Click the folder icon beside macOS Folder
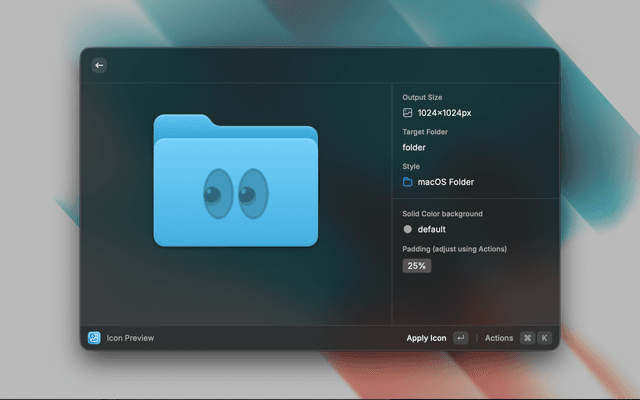The width and height of the screenshot is (640, 400). (408, 182)
